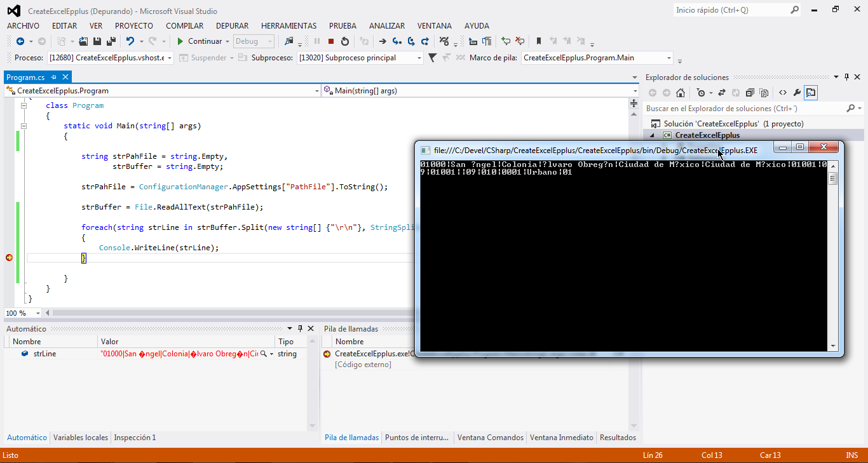Click the Inicio rápido search field

point(731,10)
